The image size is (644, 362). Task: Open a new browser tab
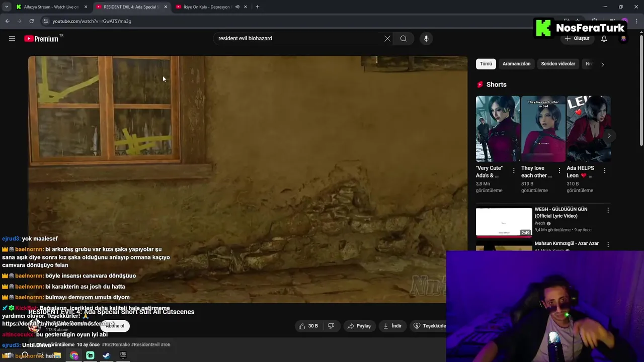click(258, 7)
